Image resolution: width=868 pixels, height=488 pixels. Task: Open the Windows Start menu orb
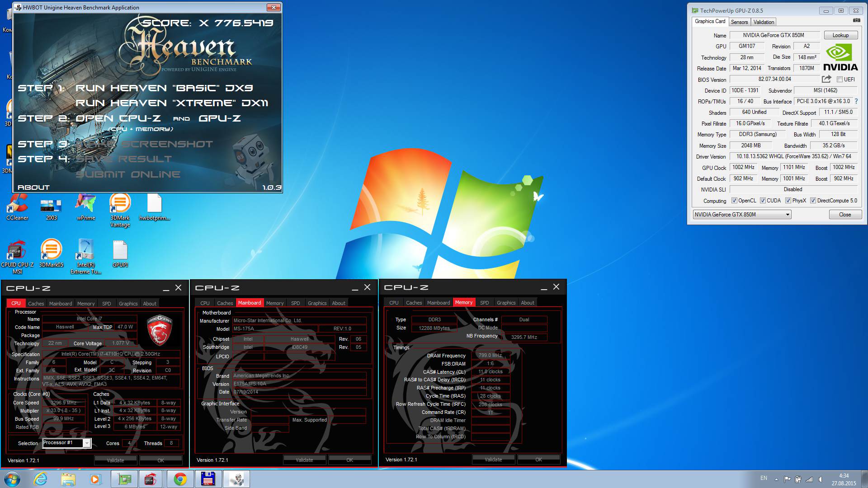(x=12, y=479)
